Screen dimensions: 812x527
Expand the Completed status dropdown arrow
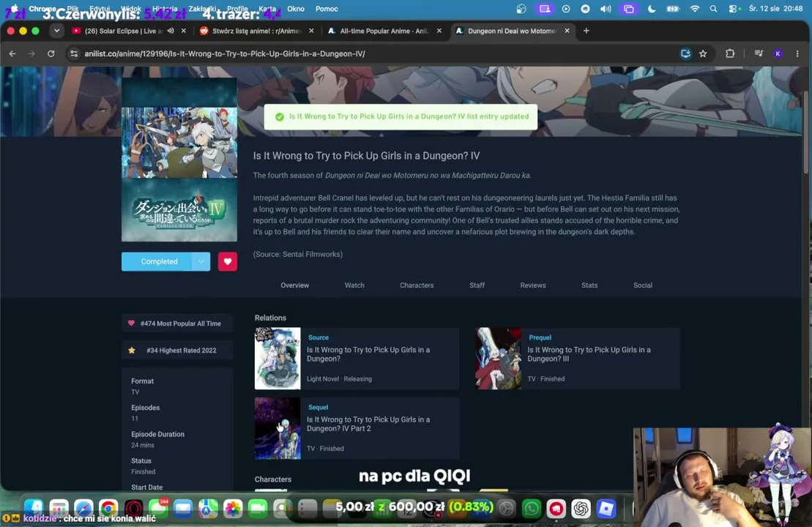(x=201, y=261)
